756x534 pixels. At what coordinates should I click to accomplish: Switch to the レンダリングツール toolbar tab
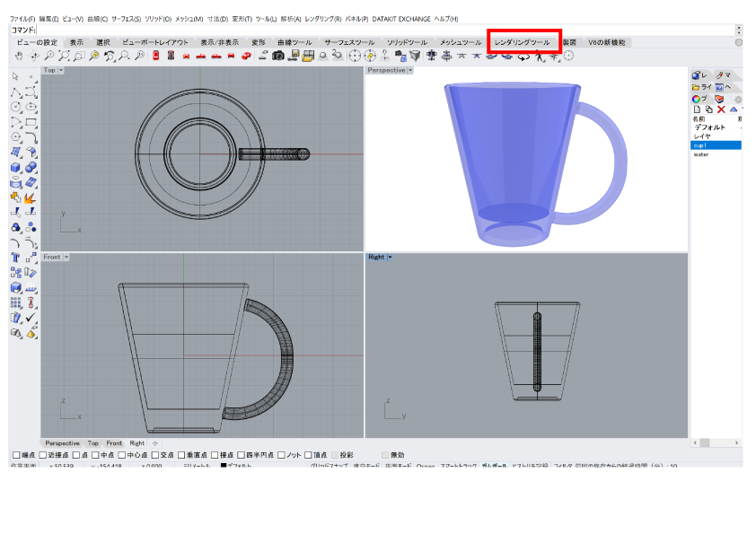click(523, 42)
